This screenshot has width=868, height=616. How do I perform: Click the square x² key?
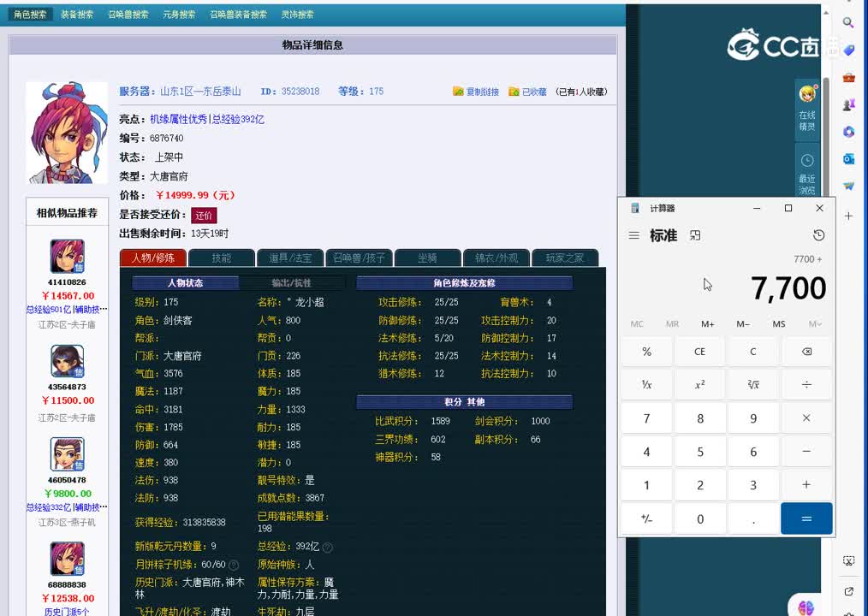(699, 384)
